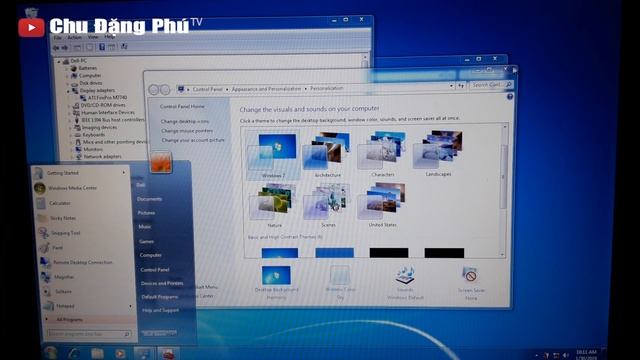Click the theme list vertical scrollbar
The width and height of the screenshot is (640, 360).
coord(503,191)
